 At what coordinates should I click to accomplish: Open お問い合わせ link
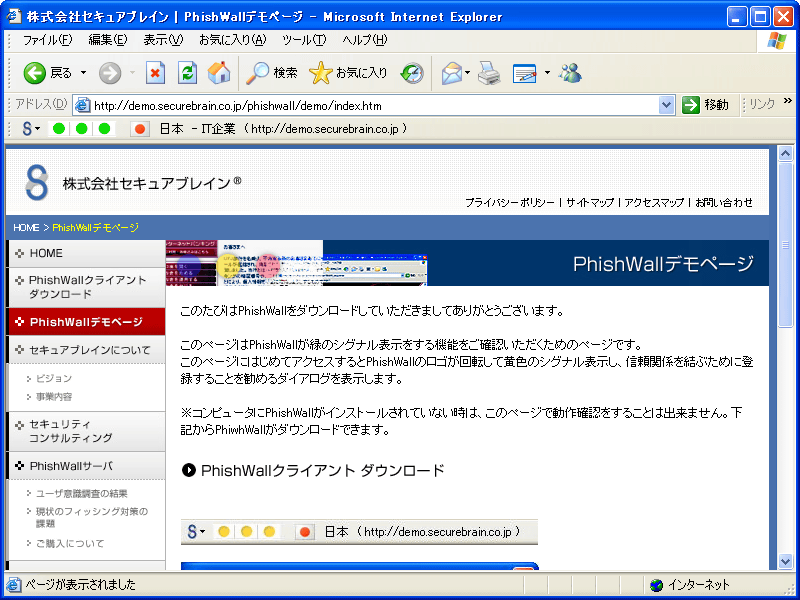tap(724, 203)
